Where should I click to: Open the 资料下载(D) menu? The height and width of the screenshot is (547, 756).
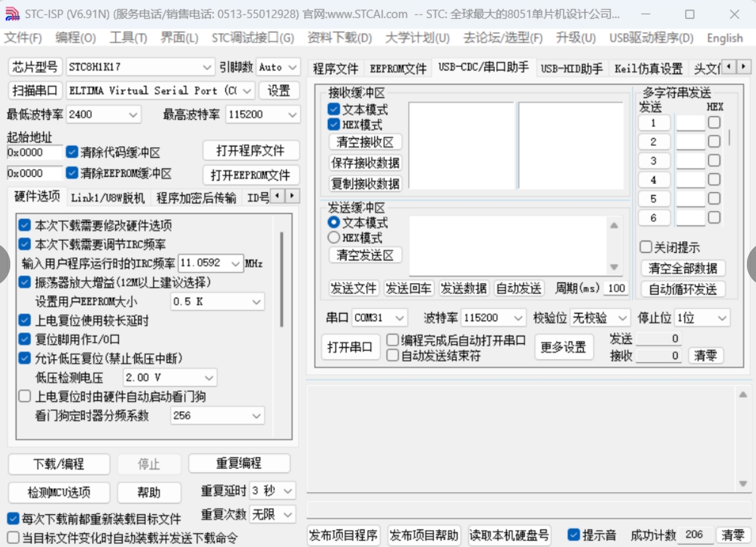(x=339, y=38)
